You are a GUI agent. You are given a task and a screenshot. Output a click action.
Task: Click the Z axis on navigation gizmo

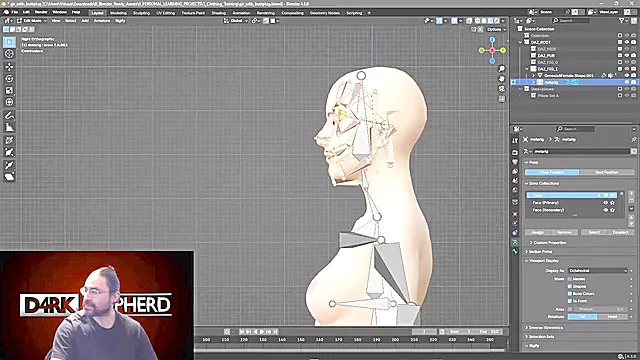pos(492,40)
